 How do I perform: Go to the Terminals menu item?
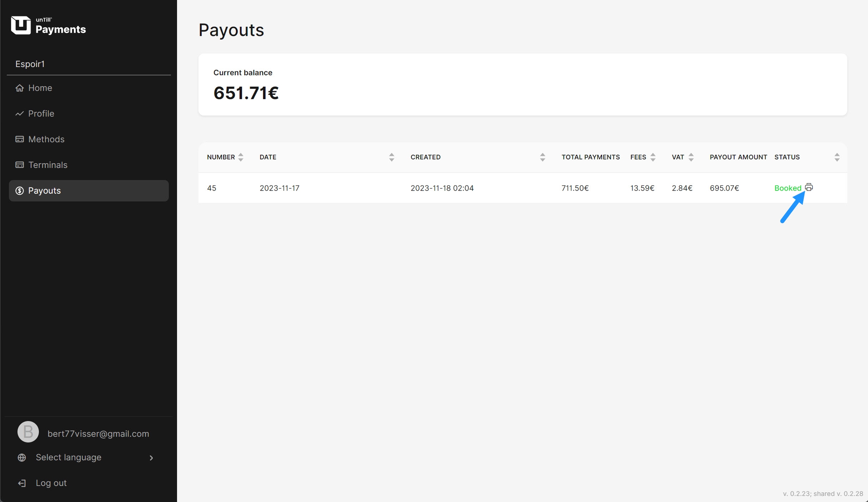pos(48,165)
